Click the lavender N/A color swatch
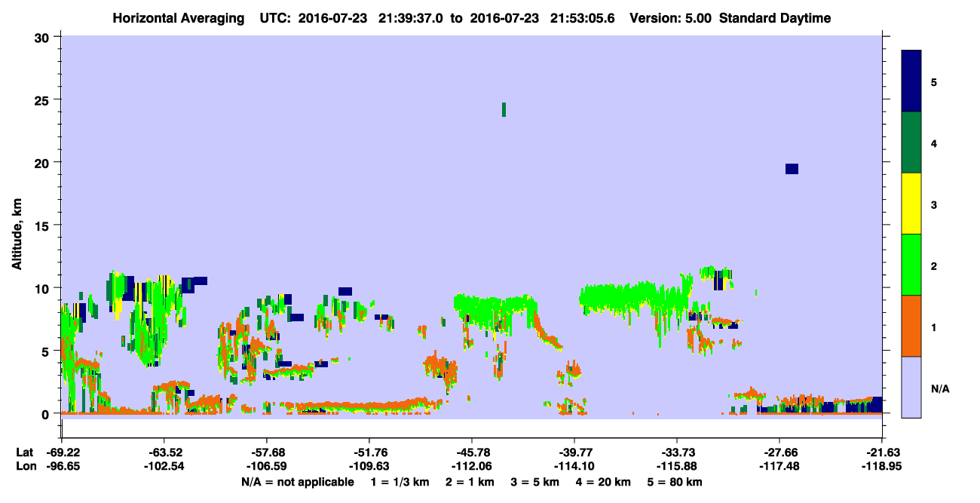 point(911,387)
